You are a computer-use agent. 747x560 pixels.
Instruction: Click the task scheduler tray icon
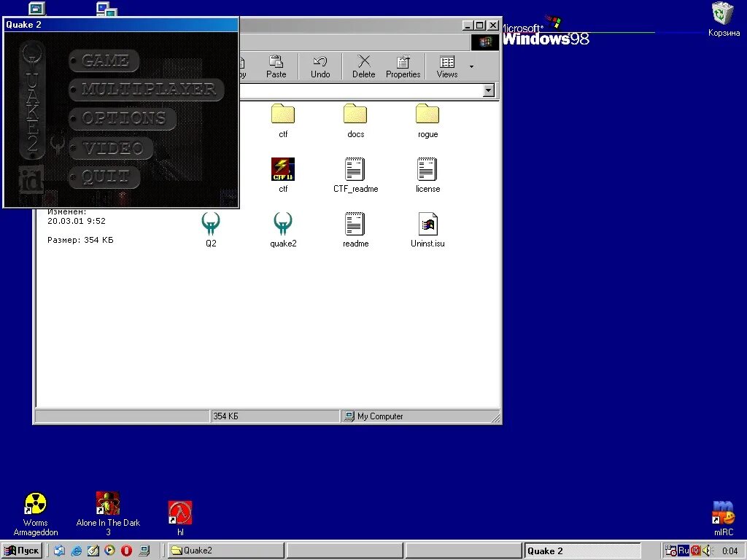point(671,551)
